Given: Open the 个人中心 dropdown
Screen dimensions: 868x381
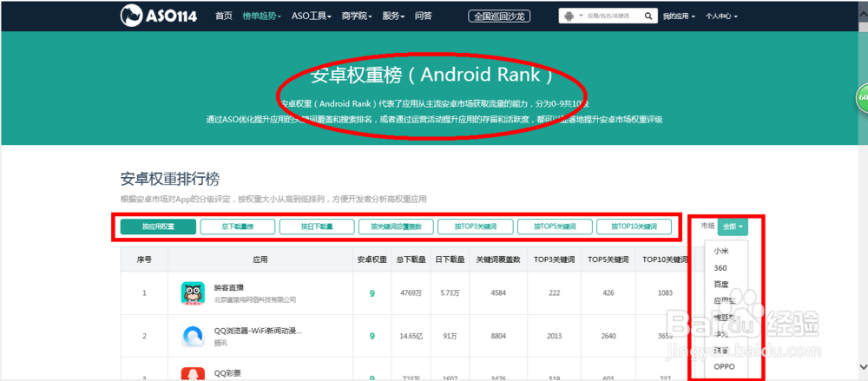Looking at the screenshot, I should click(721, 16).
